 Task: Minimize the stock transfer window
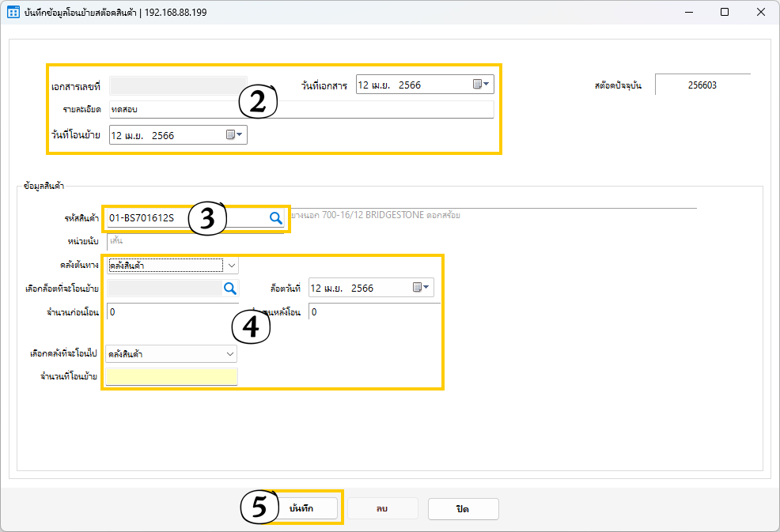687,12
